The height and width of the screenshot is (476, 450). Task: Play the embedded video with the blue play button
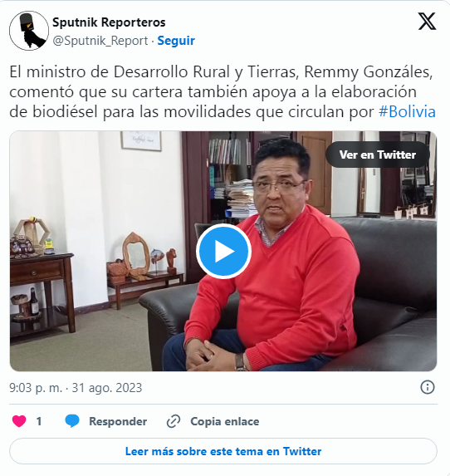(x=223, y=252)
